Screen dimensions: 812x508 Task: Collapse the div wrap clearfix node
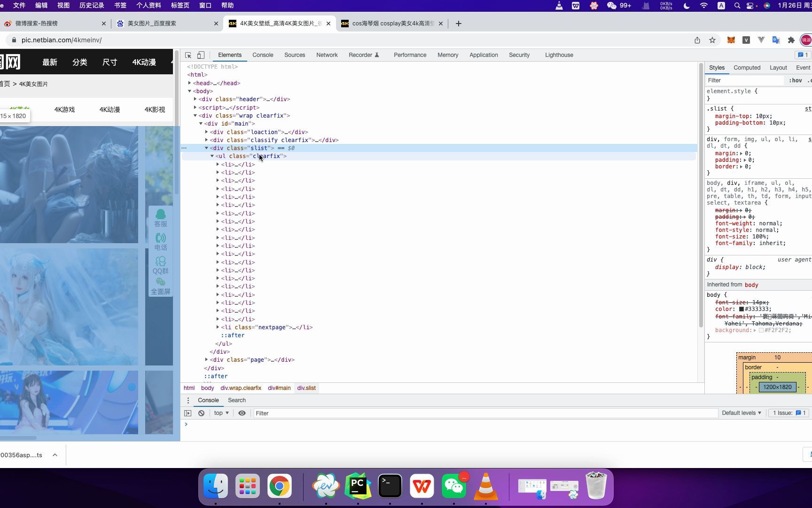[195, 116]
